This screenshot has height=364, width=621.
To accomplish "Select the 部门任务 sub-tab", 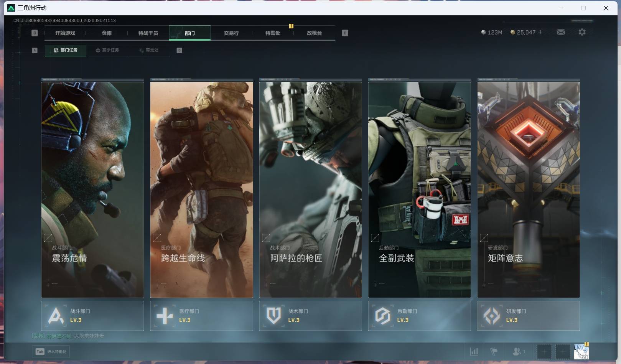I will click(x=66, y=50).
